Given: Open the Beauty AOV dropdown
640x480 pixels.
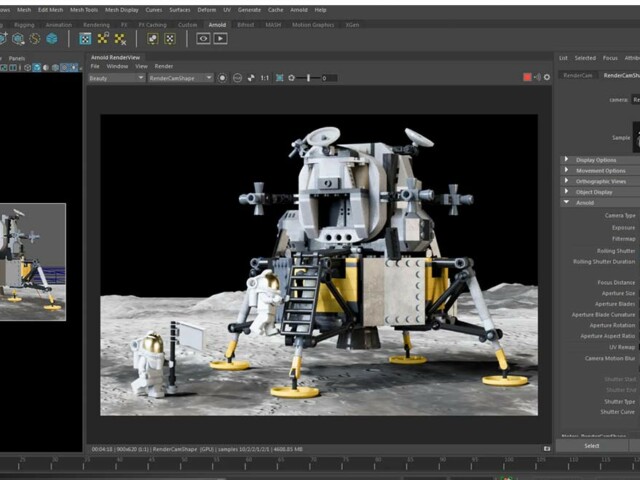Looking at the screenshot, I should (116, 77).
